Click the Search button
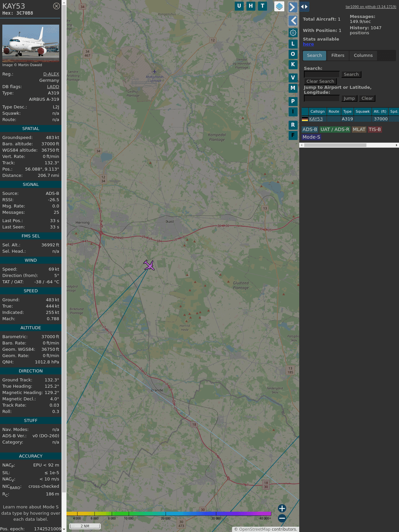The height and width of the screenshot is (532, 399). pyautogui.click(x=351, y=74)
